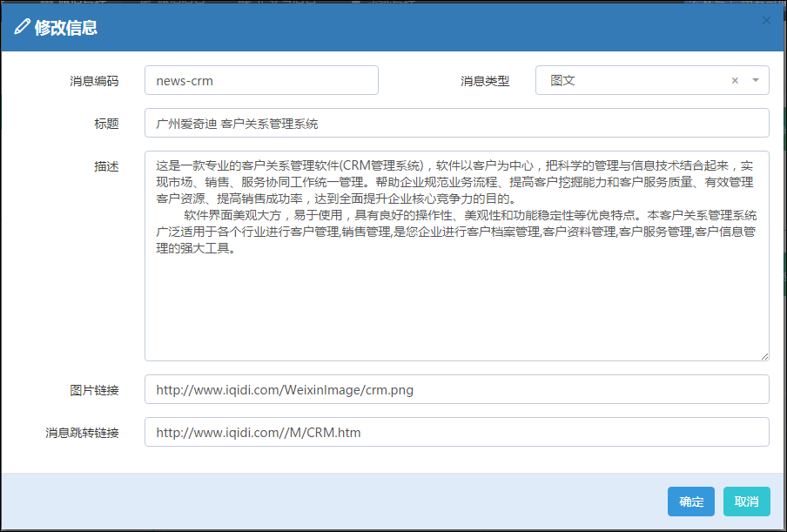Click the 图片链接 label
Image resolution: width=787 pixels, height=532 pixels.
(94, 390)
